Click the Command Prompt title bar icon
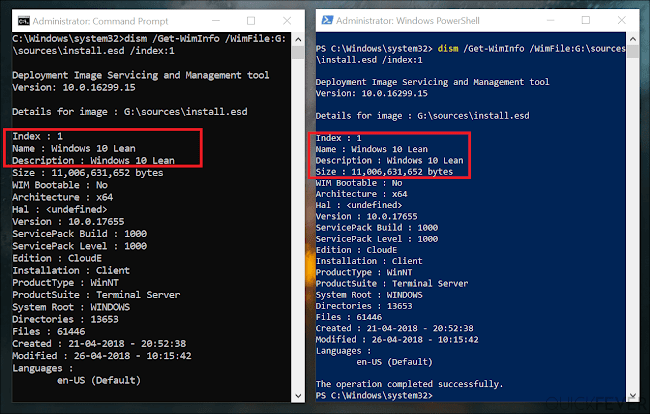 [24, 21]
